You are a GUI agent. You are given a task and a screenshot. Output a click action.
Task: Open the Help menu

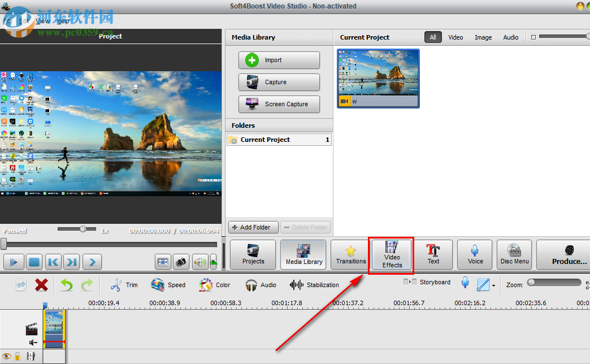pos(63,21)
